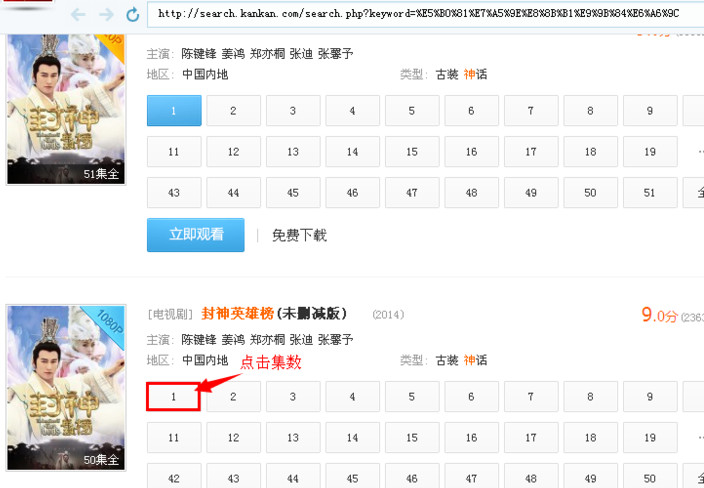The image size is (704, 488).
Task: Focus the address bar URL field
Action: 426,14
